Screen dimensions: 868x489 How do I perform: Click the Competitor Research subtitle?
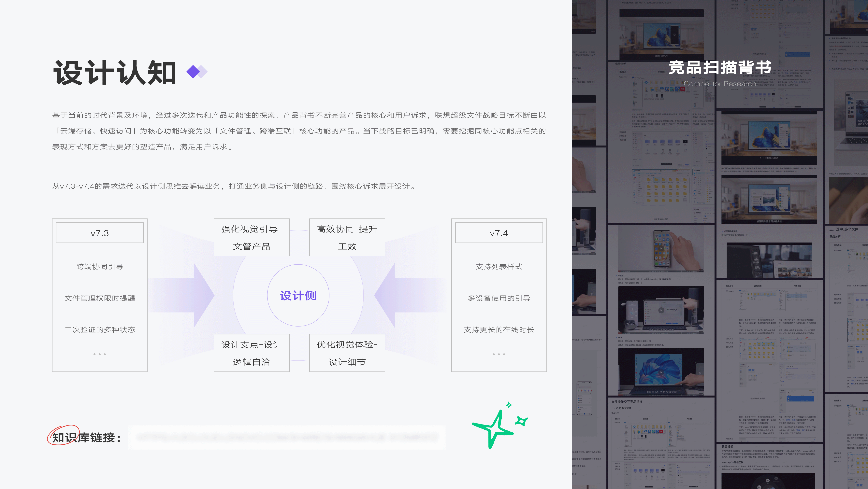tap(720, 84)
